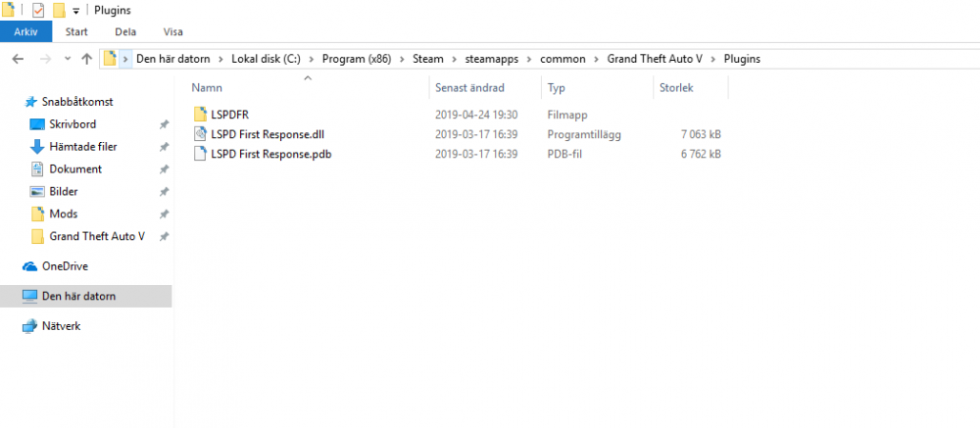Click the folder icon in address bar
This screenshot has height=428, width=980.
point(110,59)
